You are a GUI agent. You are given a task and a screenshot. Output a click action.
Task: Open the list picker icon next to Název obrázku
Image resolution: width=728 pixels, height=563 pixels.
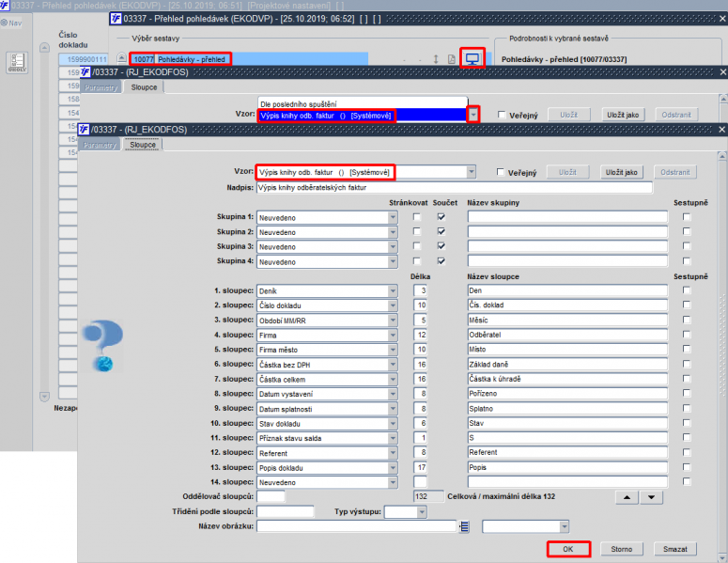coord(464,526)
